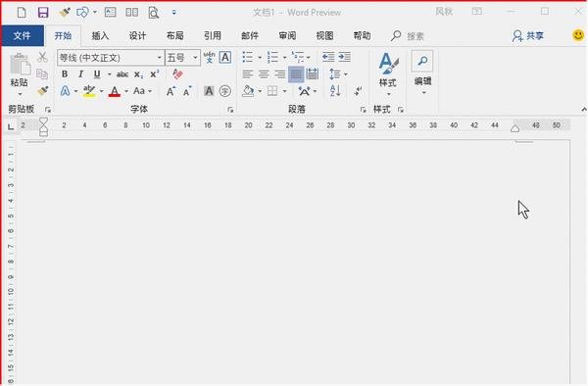The image size is (588, 386).
Task: Save the document via quick access toolbar
Action: pos(43,13)
